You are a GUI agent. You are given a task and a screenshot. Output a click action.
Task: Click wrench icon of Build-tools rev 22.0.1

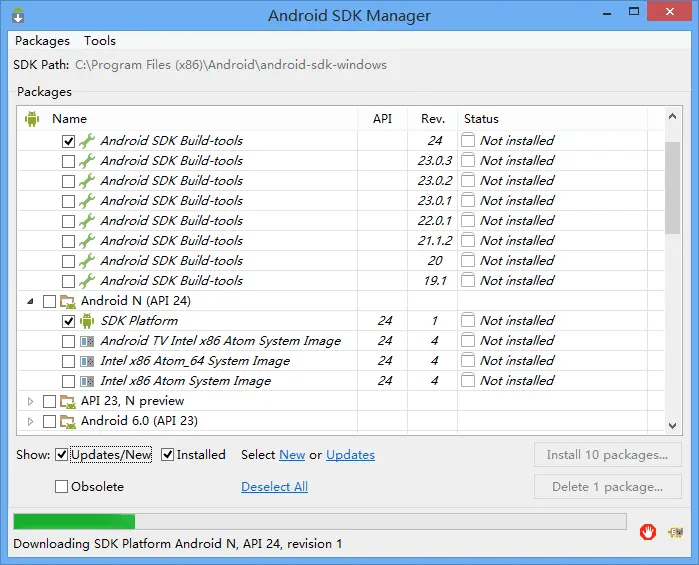87,221
